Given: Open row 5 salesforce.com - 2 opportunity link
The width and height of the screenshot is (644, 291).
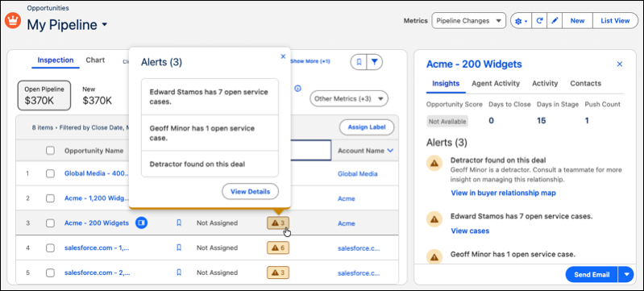Looking at the screenshot, I should (97, 272).
